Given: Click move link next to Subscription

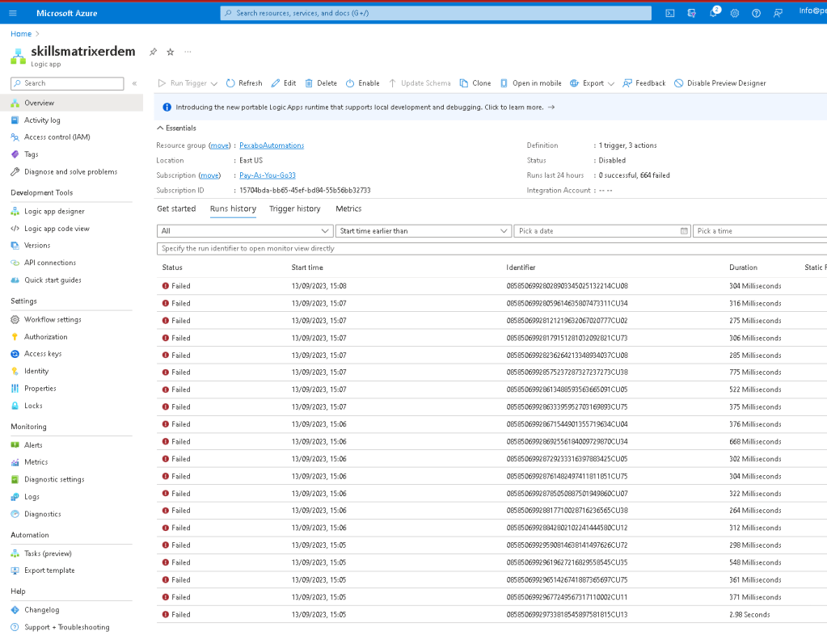Looking at the screenshot, I should [x=209, y=175].
